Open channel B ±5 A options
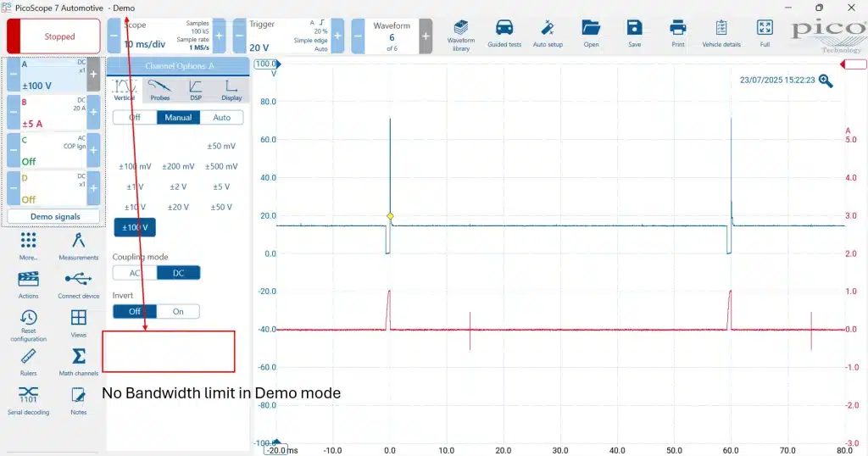 (x=53, y=113)
